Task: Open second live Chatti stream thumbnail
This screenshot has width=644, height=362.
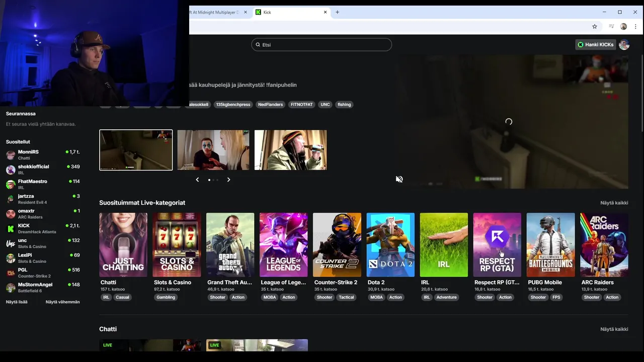Action: coord(257,345)
